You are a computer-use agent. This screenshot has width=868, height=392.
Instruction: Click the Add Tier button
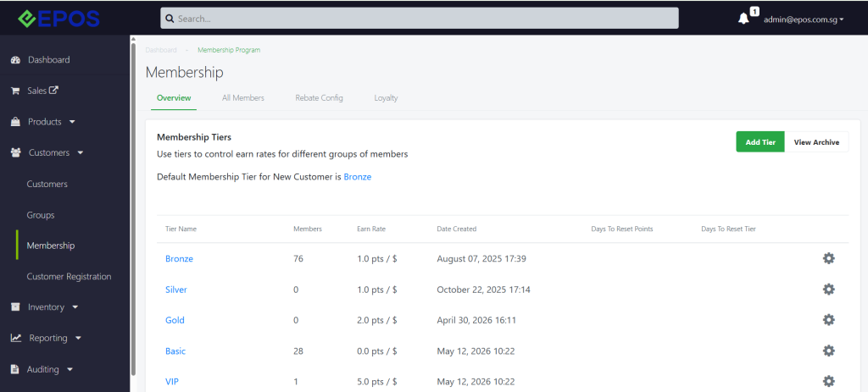click(760, 142)
